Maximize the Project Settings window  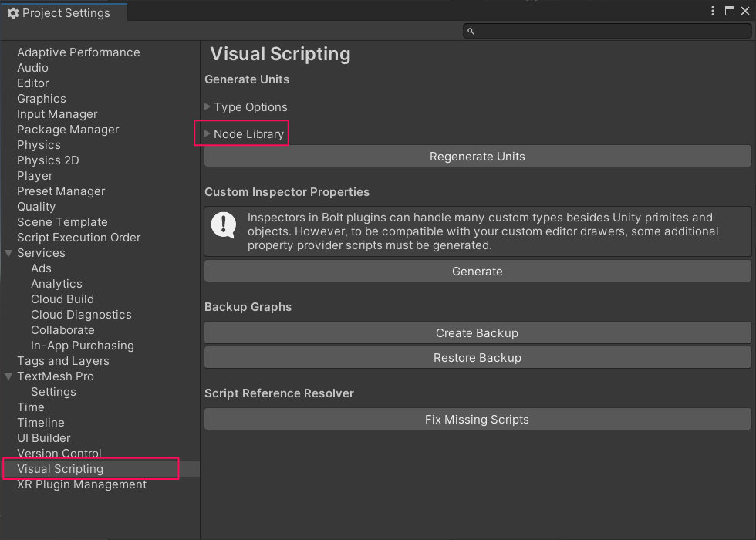click(729, 11)
